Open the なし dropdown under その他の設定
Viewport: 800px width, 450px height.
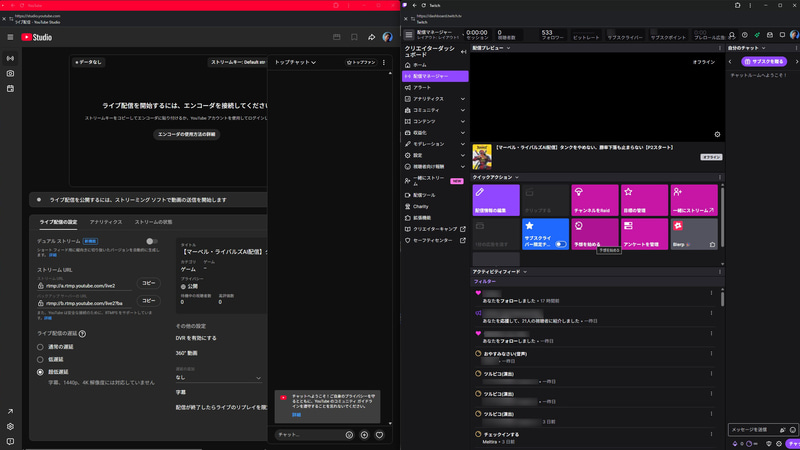[x=218, y=378]
